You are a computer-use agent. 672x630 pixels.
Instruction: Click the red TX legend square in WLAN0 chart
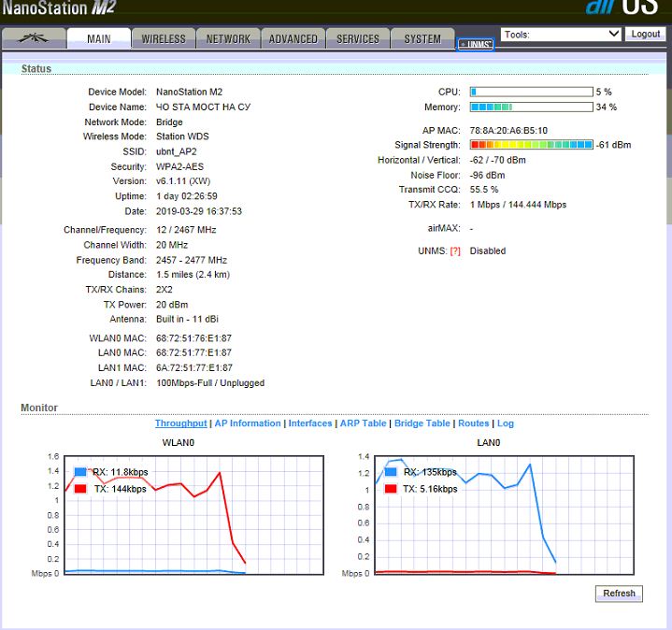[x=80, y=489]
